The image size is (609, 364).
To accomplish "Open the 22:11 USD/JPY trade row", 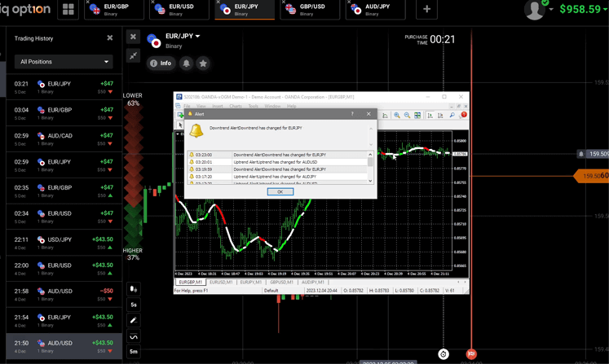I will tap(64, 243).
